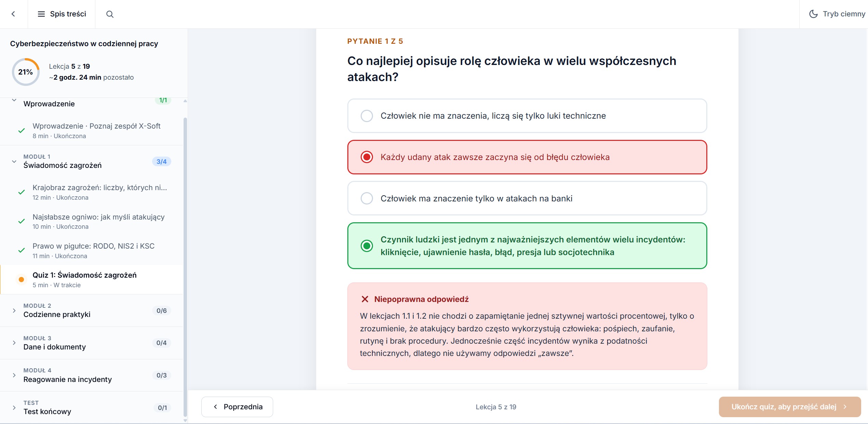Select the green 'Czynnik ludzki' answer radio

click(x=367, y=246)
